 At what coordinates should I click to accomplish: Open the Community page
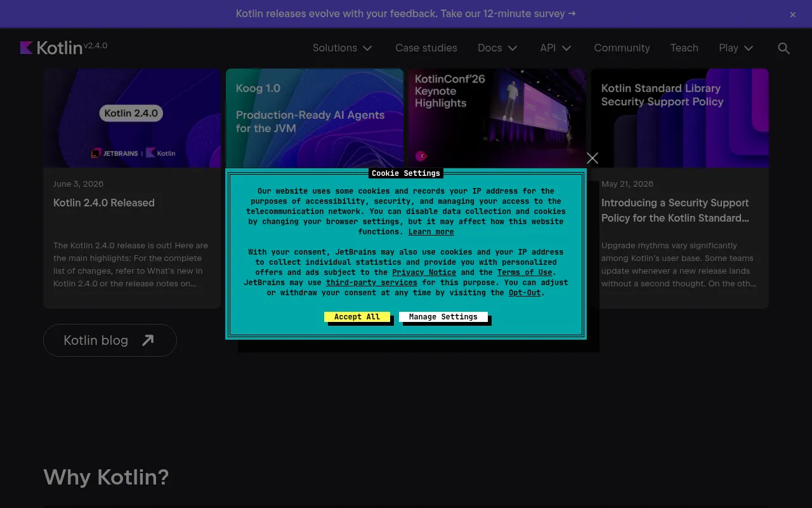[x=622, y=48]
